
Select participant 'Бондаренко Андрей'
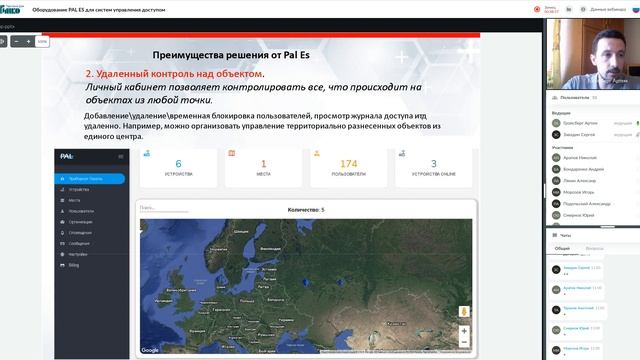click(x=583, y=169)
